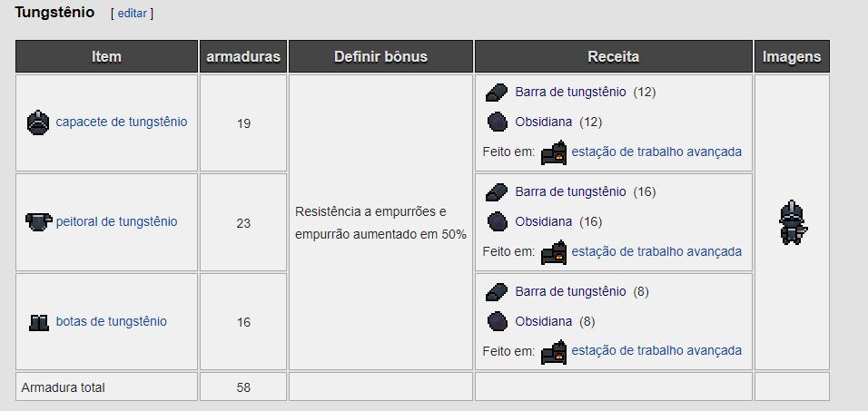Viewport: 868px width, 411px height.
Task: Open the "peitoral de tungstênio" link
Action: (116, 221)
